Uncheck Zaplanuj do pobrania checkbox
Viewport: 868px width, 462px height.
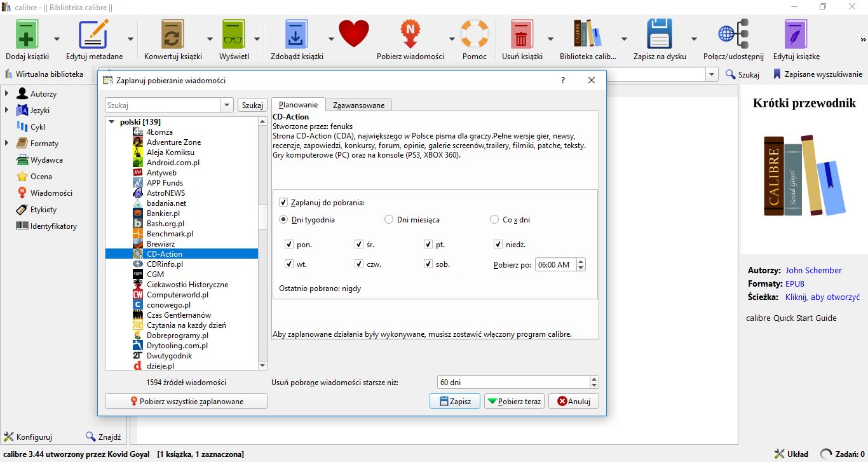coord(283,203)
